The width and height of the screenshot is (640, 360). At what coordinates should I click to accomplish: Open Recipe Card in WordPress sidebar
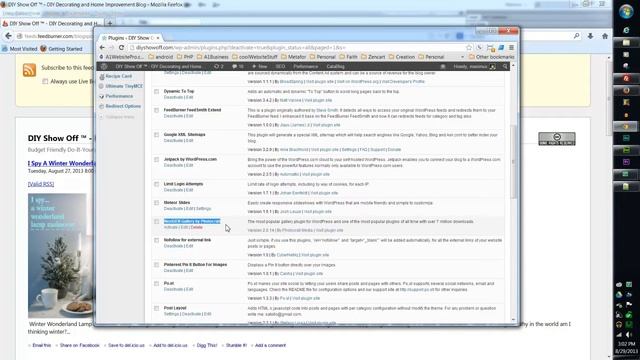pyautogui.click(x=118, y=76)
